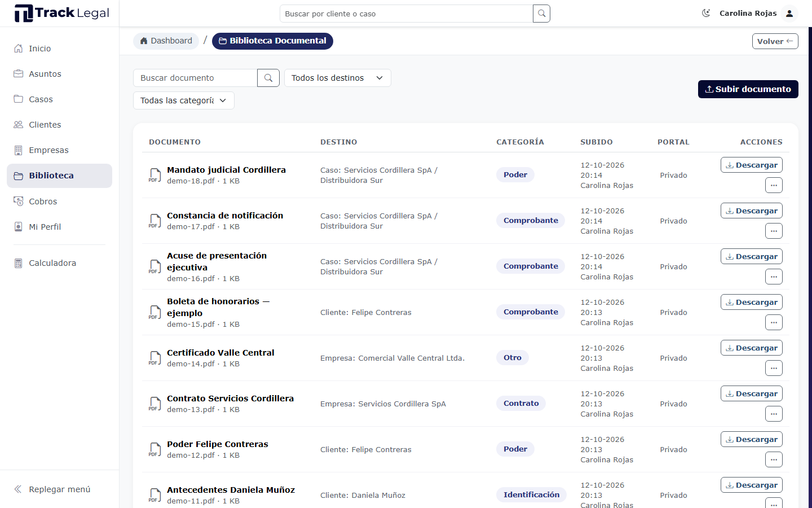Open more actions for Mandato judicial Cordillera
Screen dimensions: 812x508
tap(774, 185)
